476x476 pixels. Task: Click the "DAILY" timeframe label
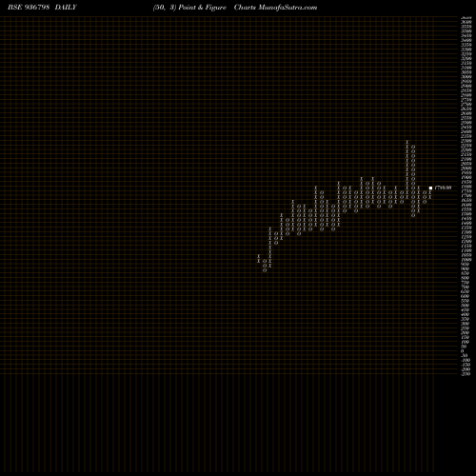click(x=66, y=8)
